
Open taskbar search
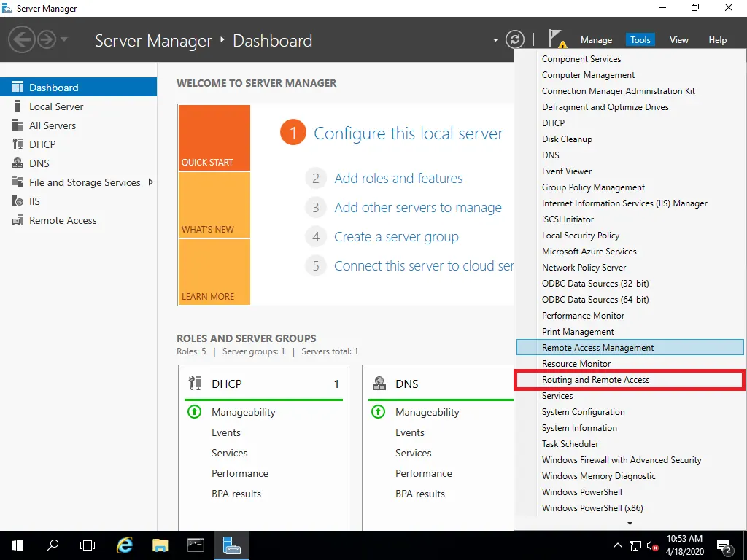(x=53, y=545)
